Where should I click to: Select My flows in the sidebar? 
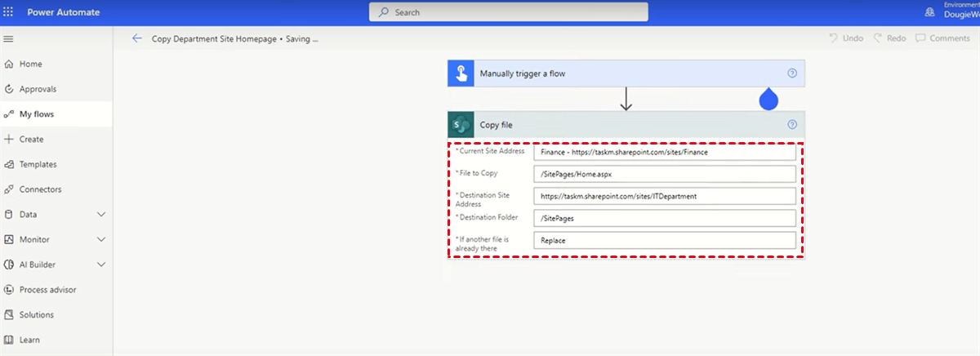tap(37, 114)
